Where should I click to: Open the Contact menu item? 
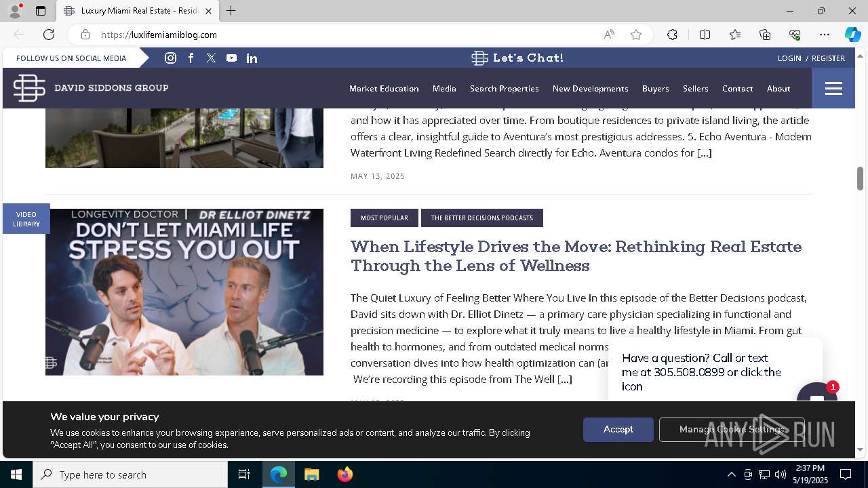pyautogui.click(x=738, y=89)
